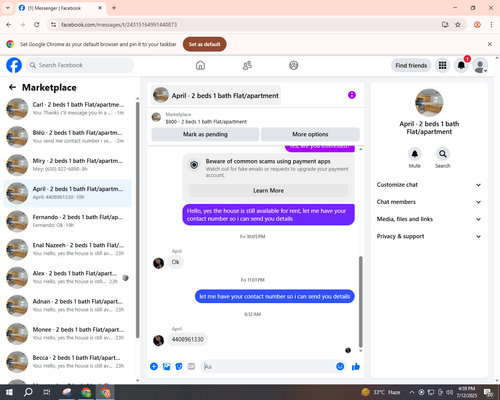Expand the Customize chat section
This screenshot has height=400, width=500.
[x=429, y=185]
